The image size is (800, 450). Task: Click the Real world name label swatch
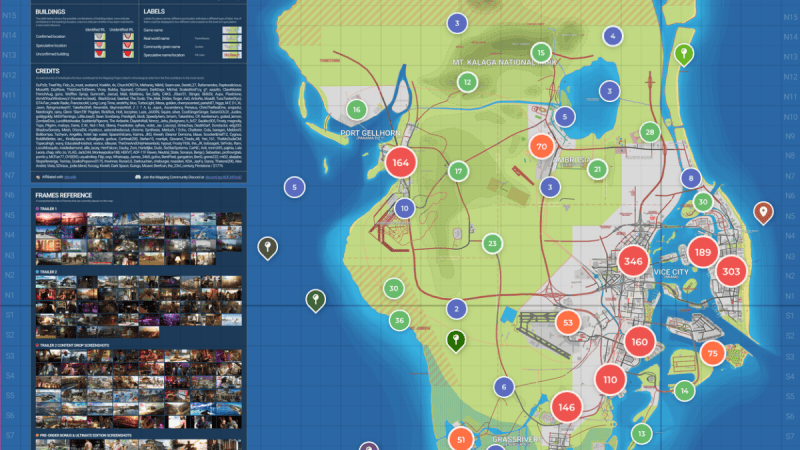tap(232, 38)
